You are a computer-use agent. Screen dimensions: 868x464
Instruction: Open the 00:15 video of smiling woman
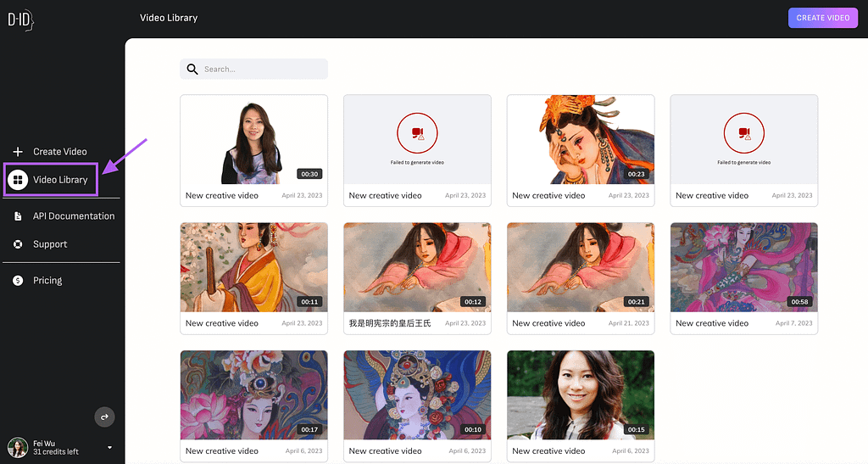[x=580, y=395]
